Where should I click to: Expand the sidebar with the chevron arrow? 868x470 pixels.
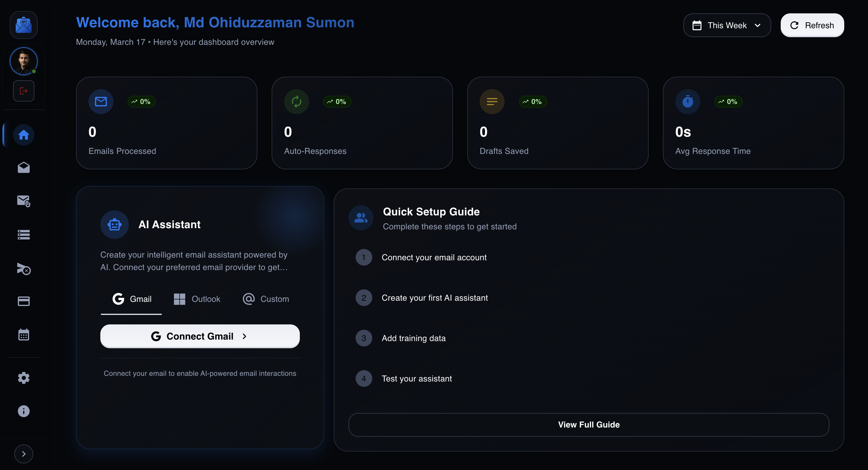click(23, 454)
